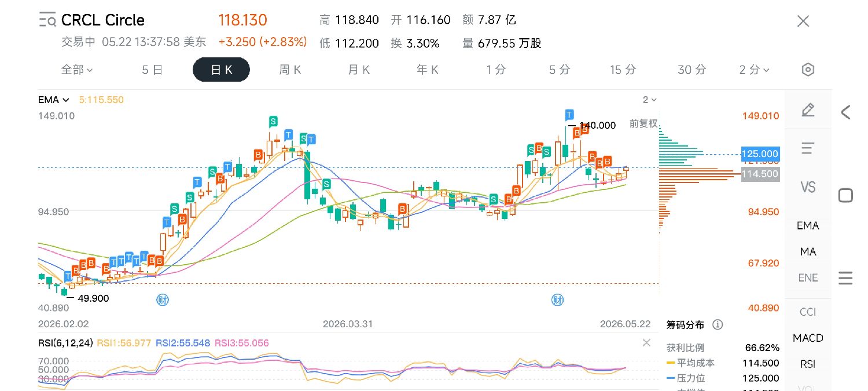
Task: Open the EMA indicator dropdown
Action: (x=54, y=100)
